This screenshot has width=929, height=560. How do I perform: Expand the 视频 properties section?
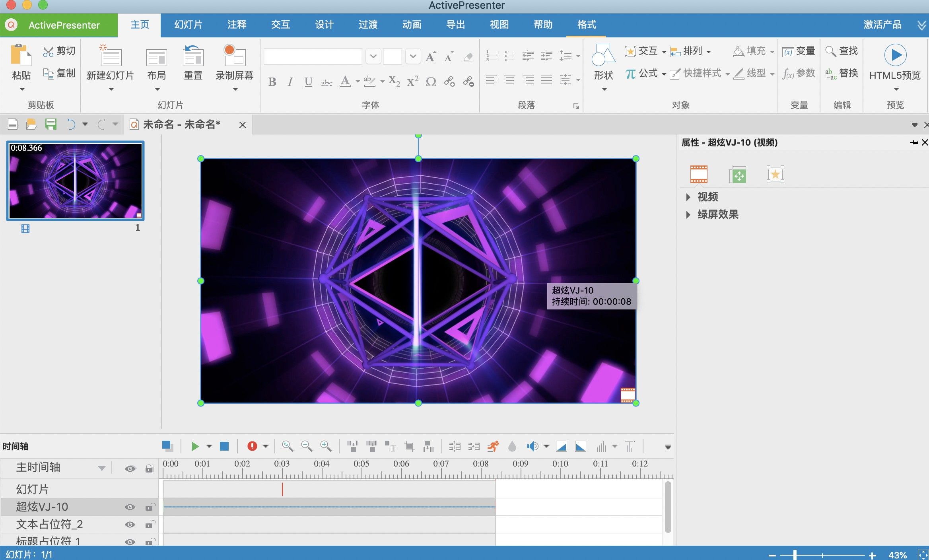tap(688, 197)
